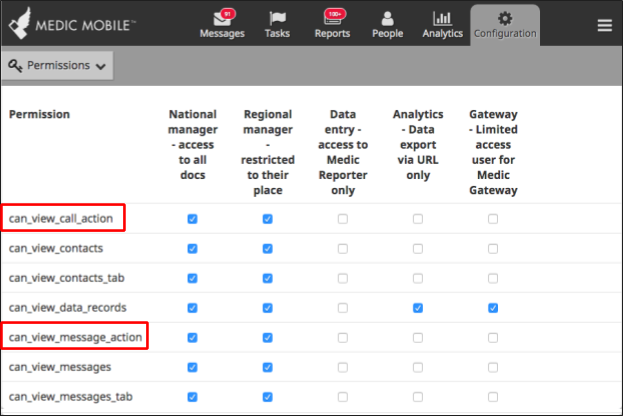623x416 pixels.
Task: Uncheck can_view_call_action for National manager
Action: [192, 219]
